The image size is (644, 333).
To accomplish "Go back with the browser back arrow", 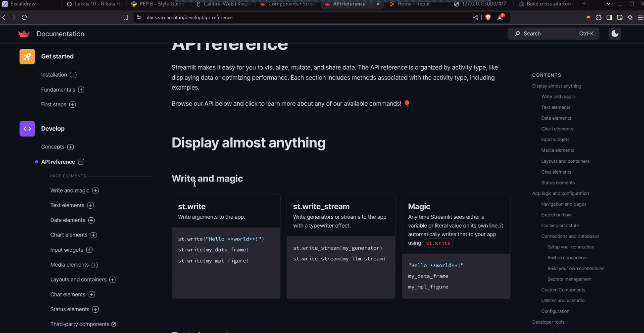I will [x=4, y=17].
